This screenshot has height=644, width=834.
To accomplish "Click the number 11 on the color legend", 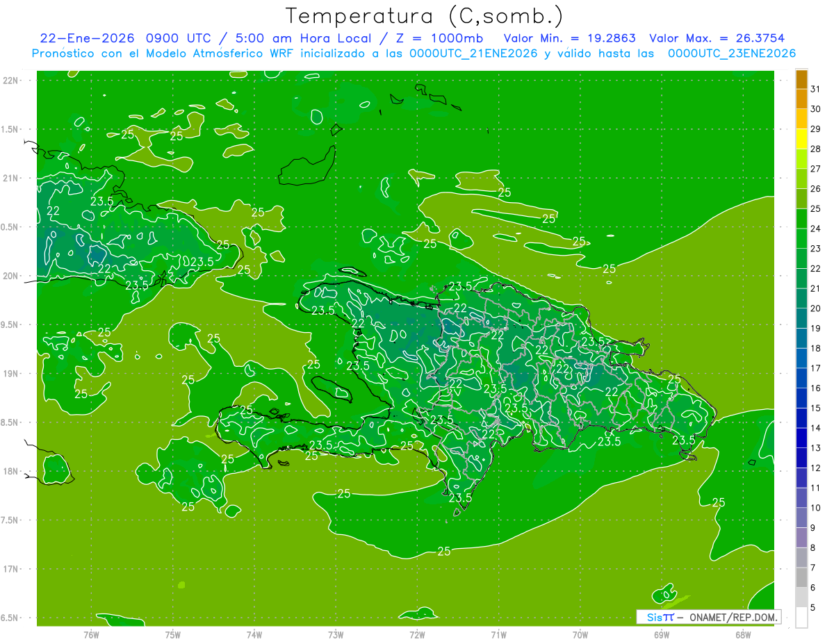I will [x=816, y=488].
